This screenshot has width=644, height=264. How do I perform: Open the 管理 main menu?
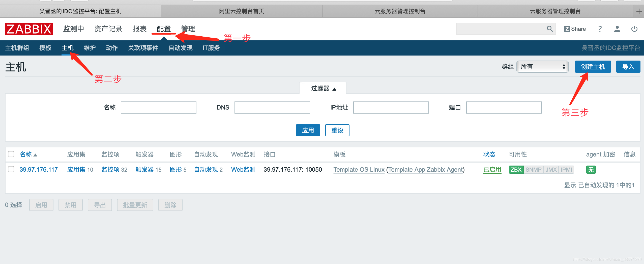click(x=188, y=29)
